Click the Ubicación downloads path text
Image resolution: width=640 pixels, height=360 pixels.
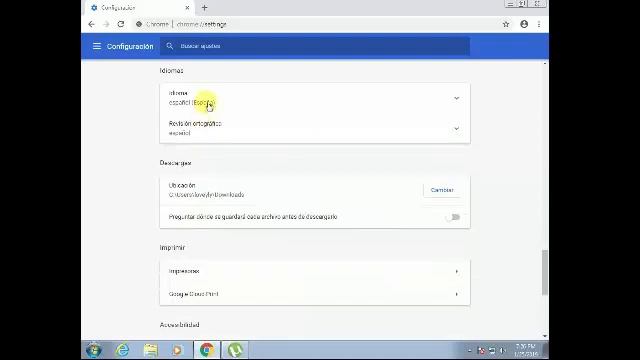click(207, 195)
